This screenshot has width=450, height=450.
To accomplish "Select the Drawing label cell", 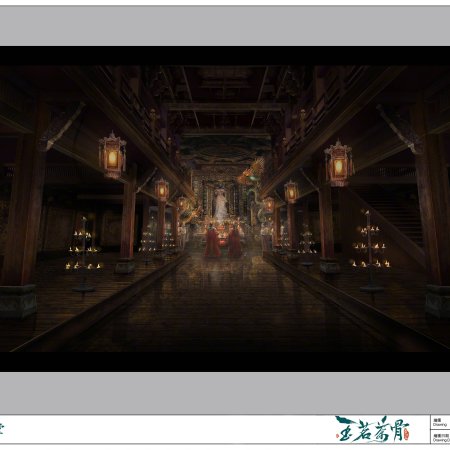I will (440, 422).
